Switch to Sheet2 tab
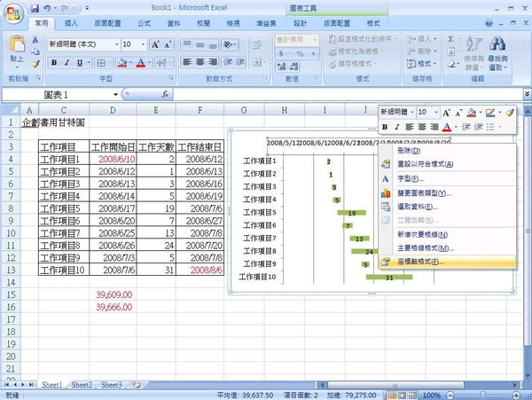This screenshot has width=532, height=400. pyautogui.click(x=82, y=385)
